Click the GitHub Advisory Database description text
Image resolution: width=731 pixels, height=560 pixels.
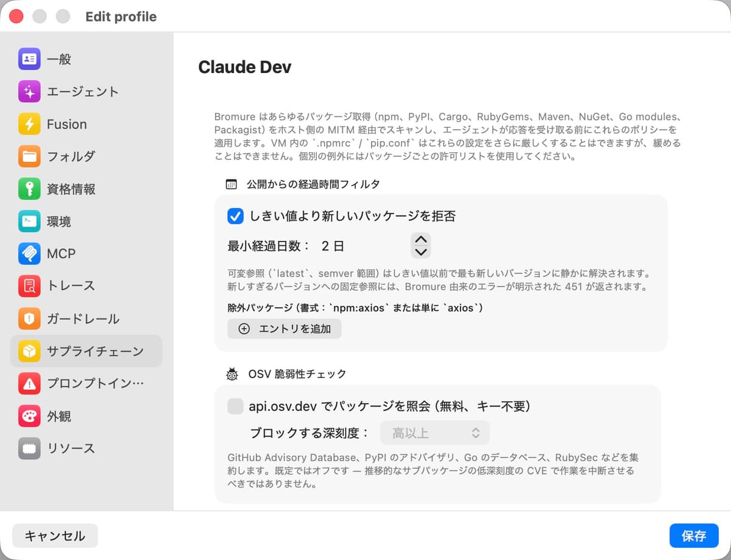tap(433, 471)
